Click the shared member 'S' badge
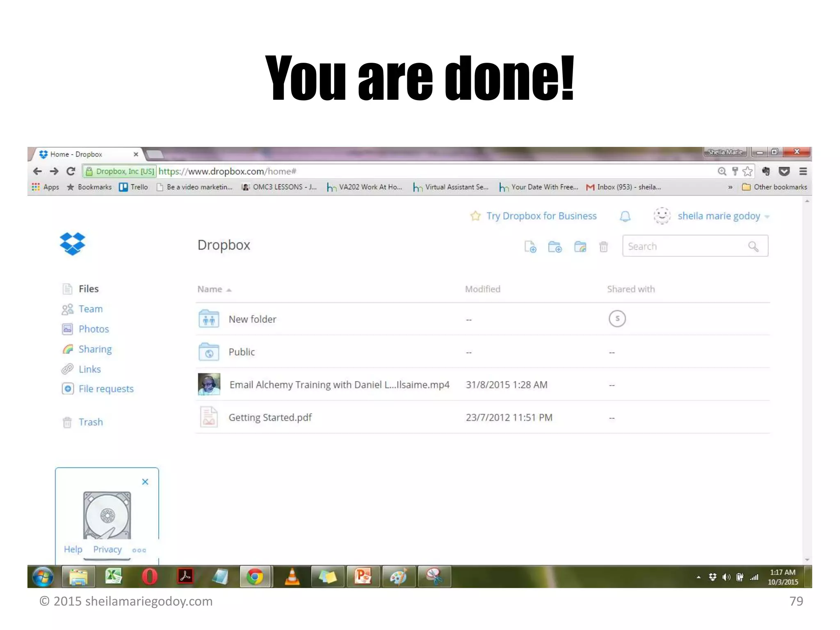 click(617, 319)
